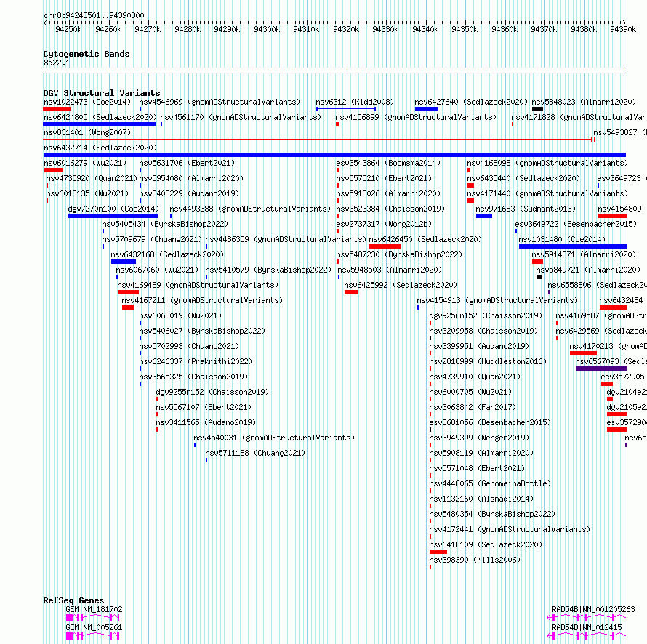Viewport: 647px width, 644px height.
Task: Open nsv5631706 (Ebert2021) variant label
Action: [187, 163]
